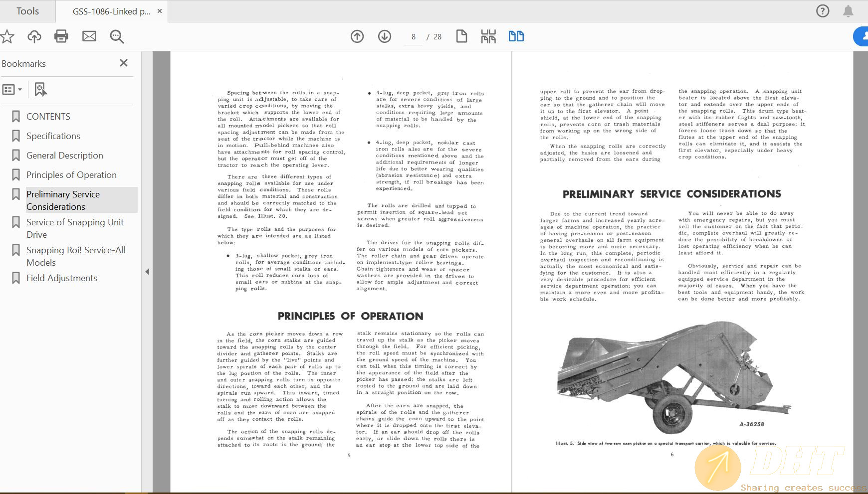Open the help question mark icon
The image size is (868, 494).
pos(823,11)
